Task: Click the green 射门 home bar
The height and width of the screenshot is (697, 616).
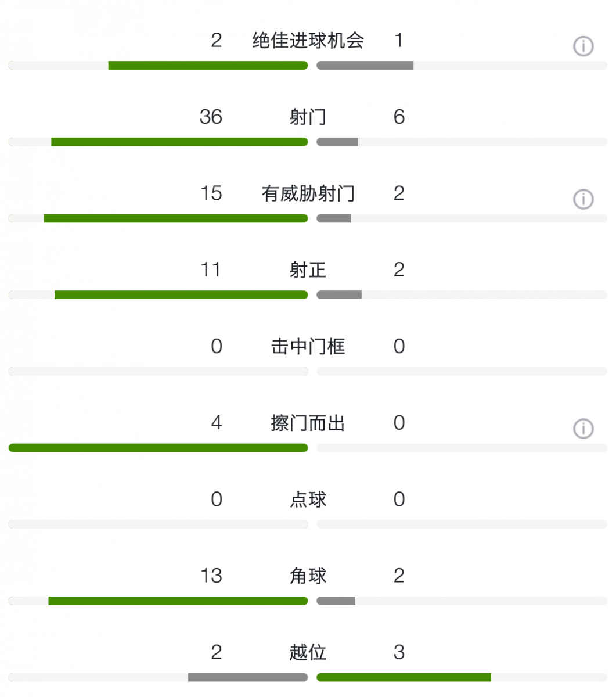Action: coord(179,142)
